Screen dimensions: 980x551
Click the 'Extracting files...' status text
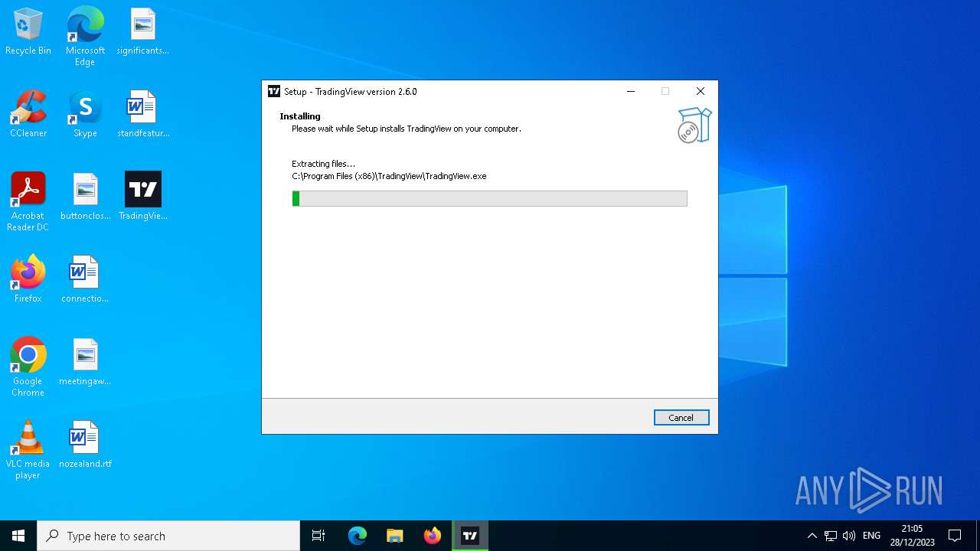tap(323, 164)
